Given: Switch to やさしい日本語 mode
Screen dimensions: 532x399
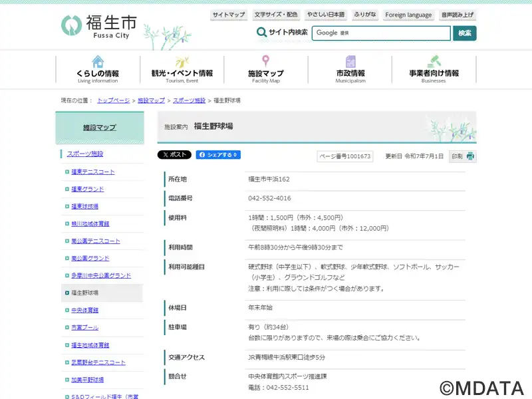Looking at the screenshot, I should [x=326, y=15].
